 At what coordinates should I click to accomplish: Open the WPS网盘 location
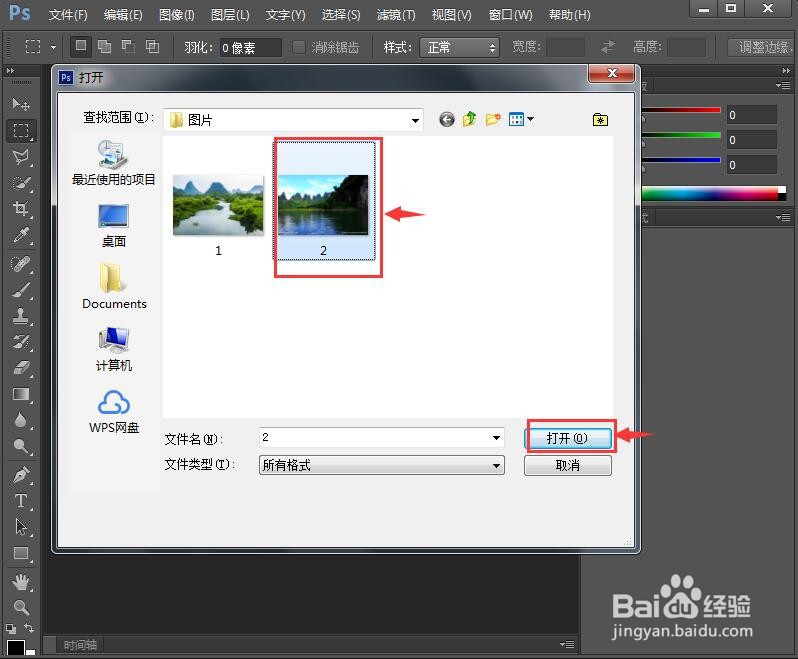(x=113, y=412)
